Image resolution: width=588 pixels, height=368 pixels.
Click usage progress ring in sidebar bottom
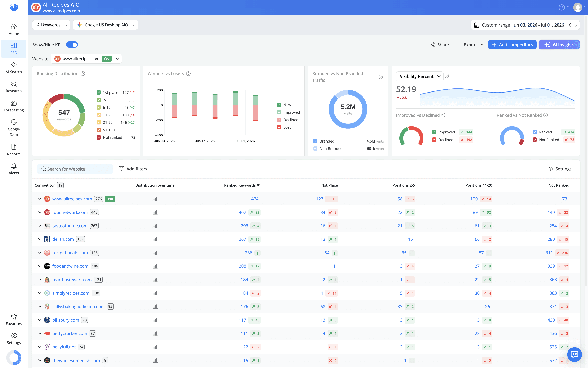pyautogui.click(x=14, y=358)
